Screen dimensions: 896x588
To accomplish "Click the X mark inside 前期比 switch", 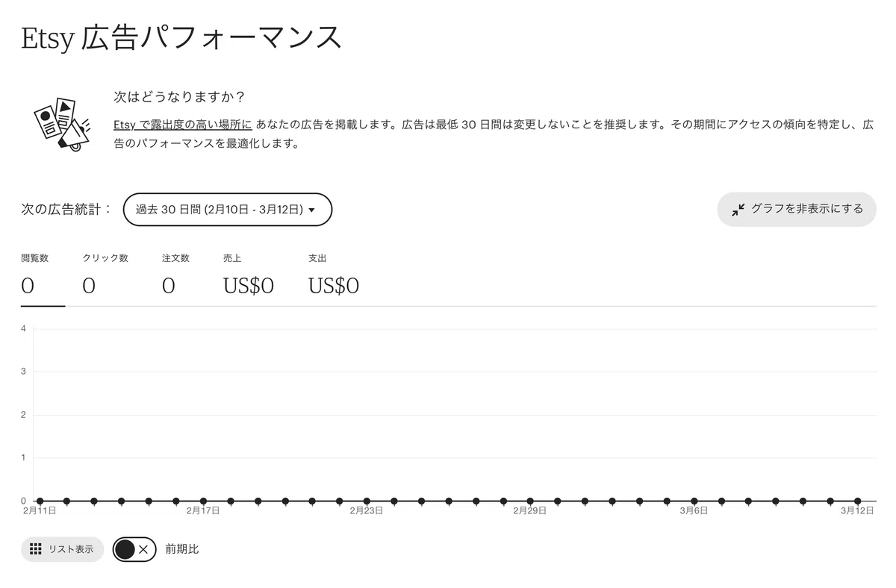I will [143, 549].
